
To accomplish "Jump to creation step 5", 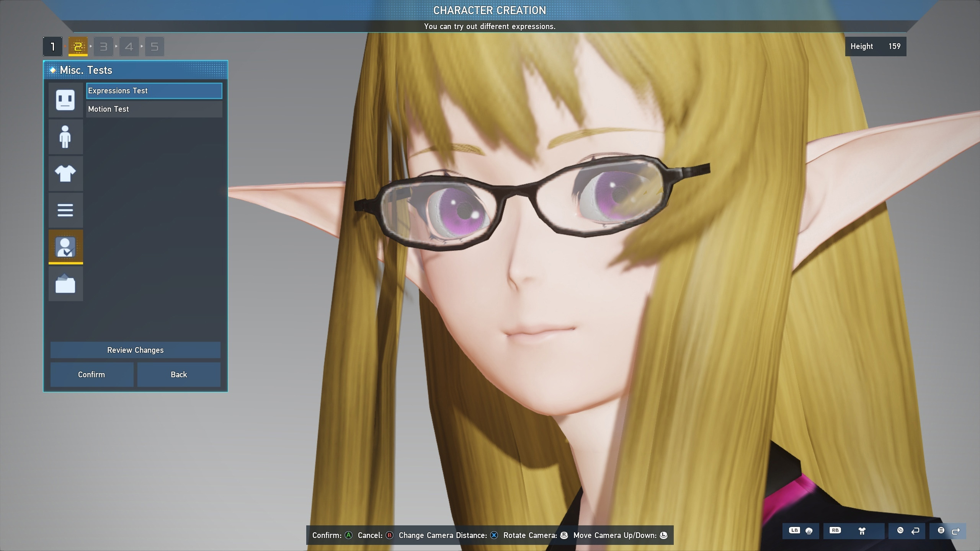I will pyautogui.click(x=154, y=47).
